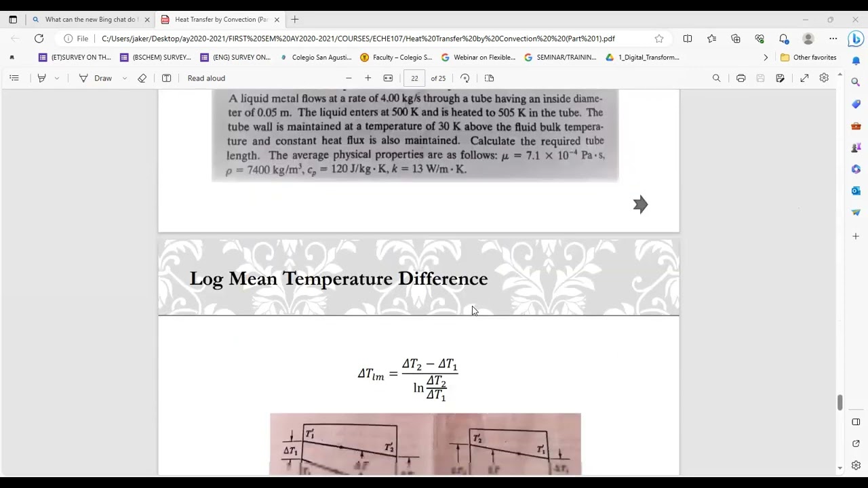The height and width of the screenshot is (488, 868).
Task: Open SEMINAR/TRAININ bookmark
Action: (x=560, y=58)
